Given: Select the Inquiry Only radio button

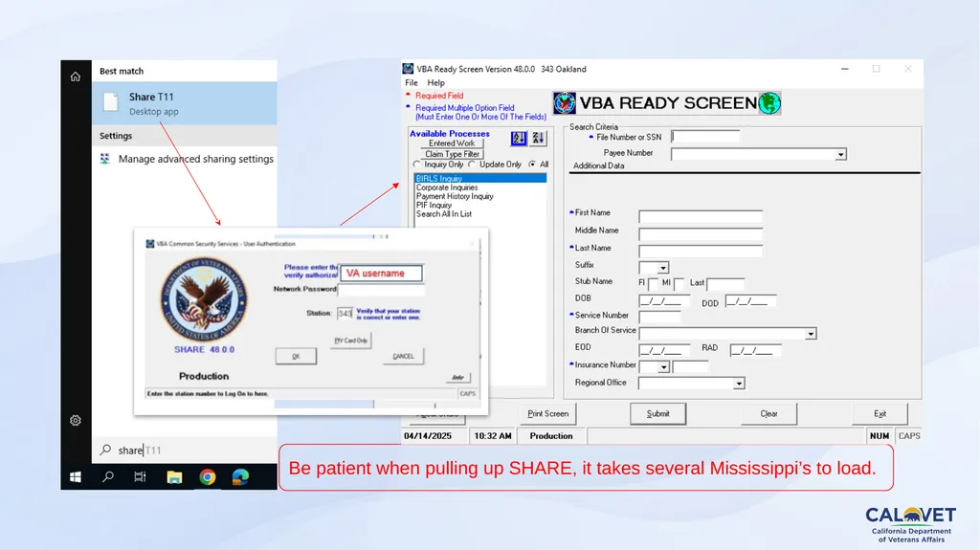Looking at the screenshot, I should tap(417, 165).
